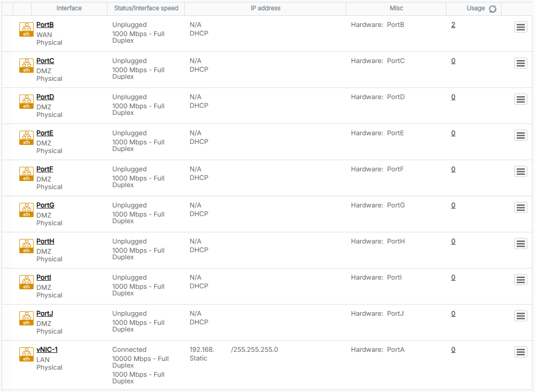Show the actions menu for PortI
535x392 pixels.
click(x=520, y=280)
